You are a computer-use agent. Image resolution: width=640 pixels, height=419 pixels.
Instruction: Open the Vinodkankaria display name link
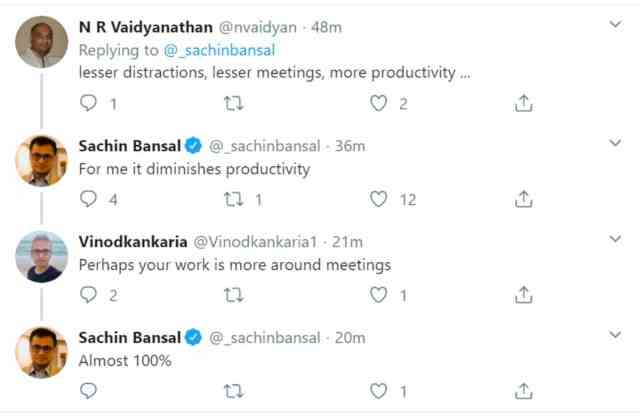[x=131, y=242]
